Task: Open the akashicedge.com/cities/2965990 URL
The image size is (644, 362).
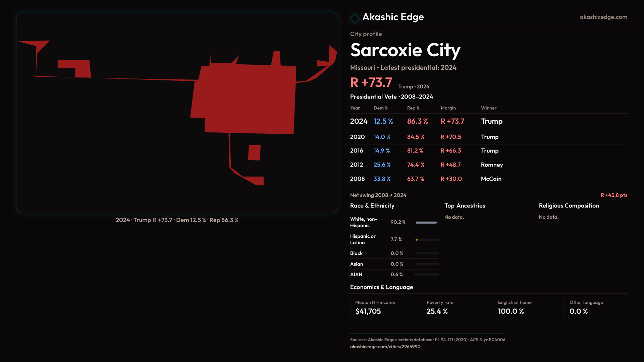Action: point(385,347)
